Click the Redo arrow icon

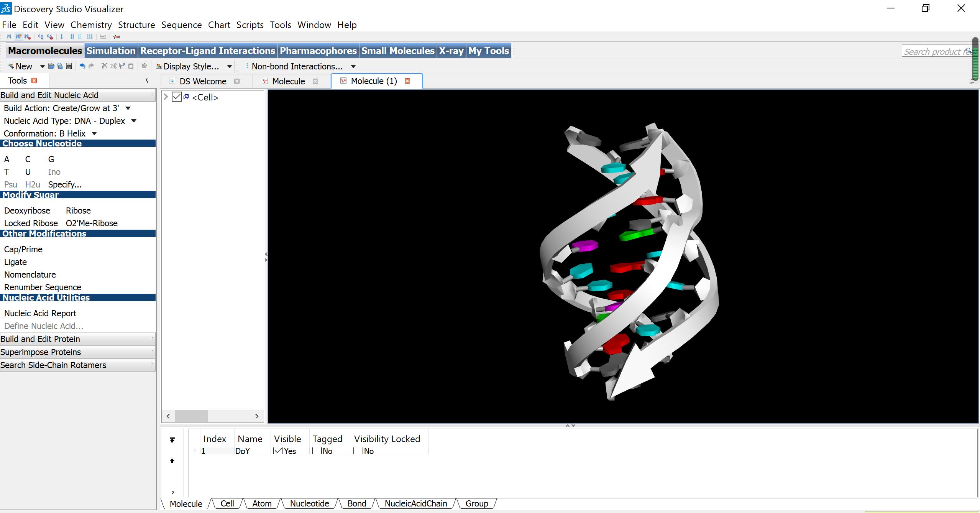pyautogui.click(x=91, y=66)
